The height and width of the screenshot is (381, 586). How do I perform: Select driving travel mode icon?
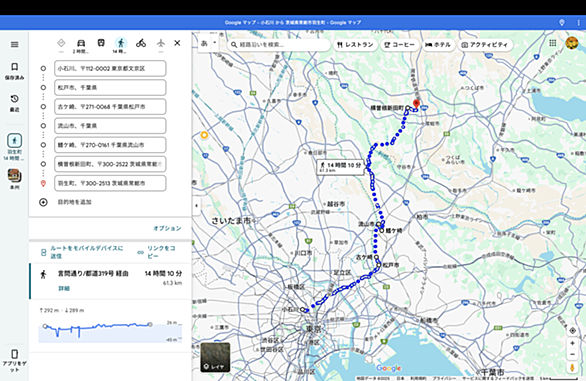[81, 43]
